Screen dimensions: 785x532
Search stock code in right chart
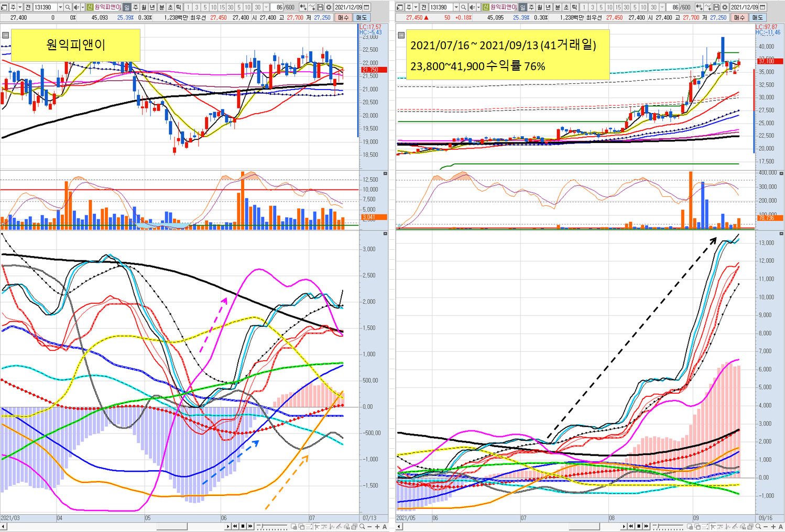point(463,7)
